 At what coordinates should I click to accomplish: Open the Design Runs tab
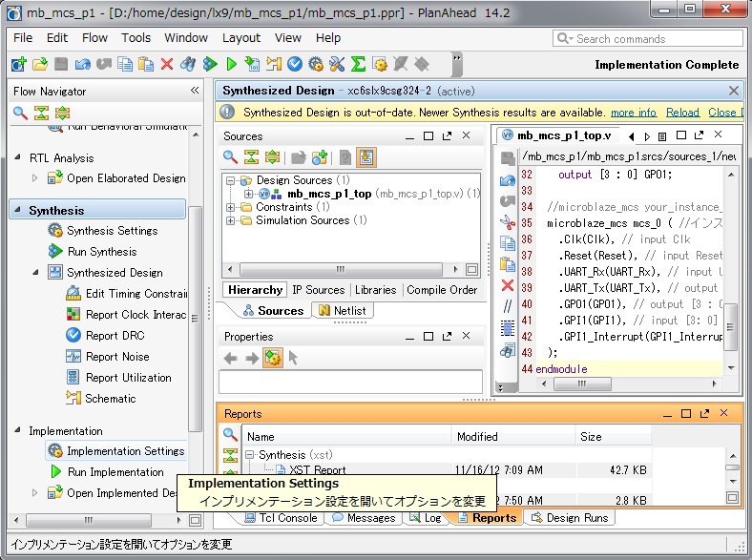(x=571, y=518)
